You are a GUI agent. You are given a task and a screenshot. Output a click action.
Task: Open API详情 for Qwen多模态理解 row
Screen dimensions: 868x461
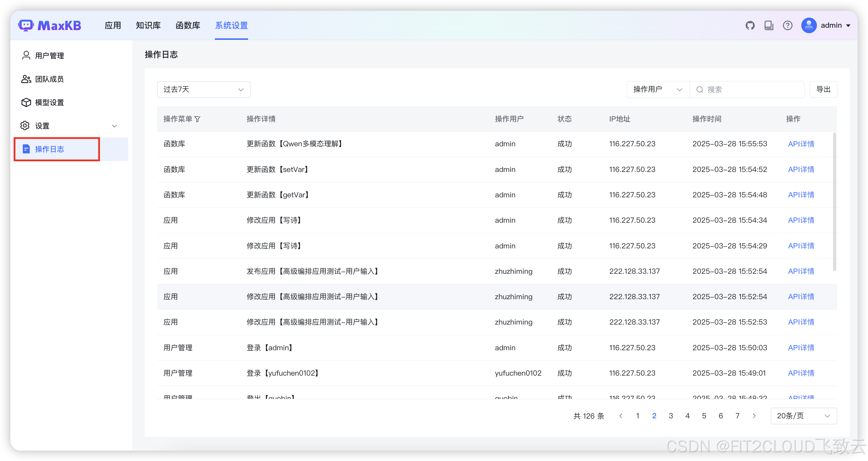coord(801,144)
